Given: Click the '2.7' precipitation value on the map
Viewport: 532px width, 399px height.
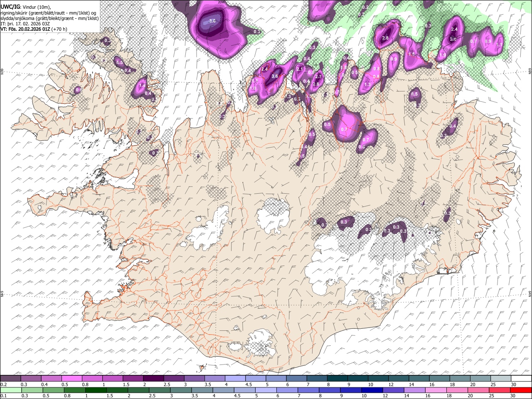Looking at the screenshot, I should (x=319, y=76).
